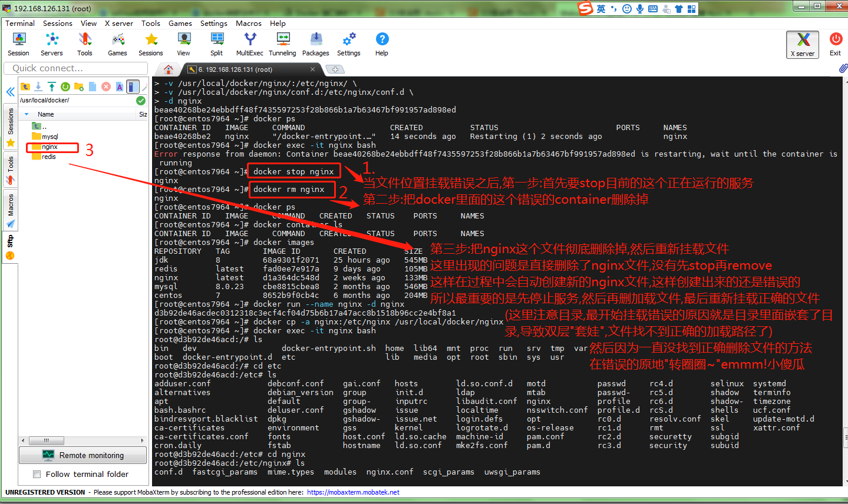The height and width of the screenshot is (504, 848).
Task: Open the Games menu
Action: pos(180,23)
